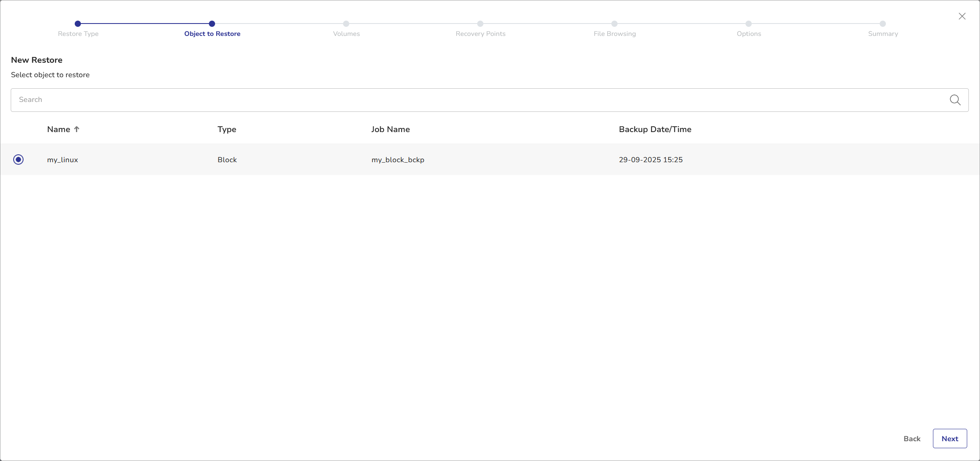
Task: Click the Object to Restore step dot
Action: click(212, 24)
